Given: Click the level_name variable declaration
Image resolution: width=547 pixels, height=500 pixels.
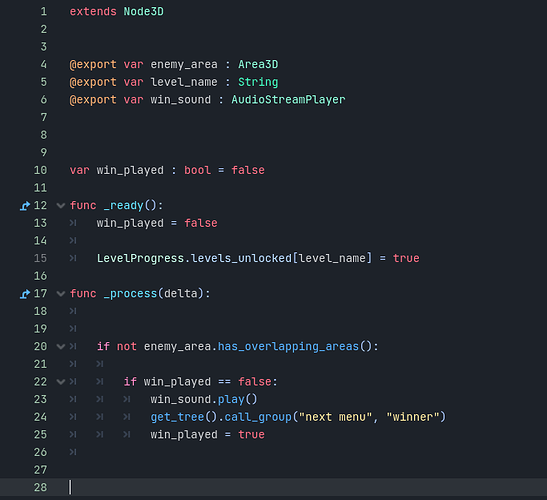Looking at the screenshot, I should point(184,82).
